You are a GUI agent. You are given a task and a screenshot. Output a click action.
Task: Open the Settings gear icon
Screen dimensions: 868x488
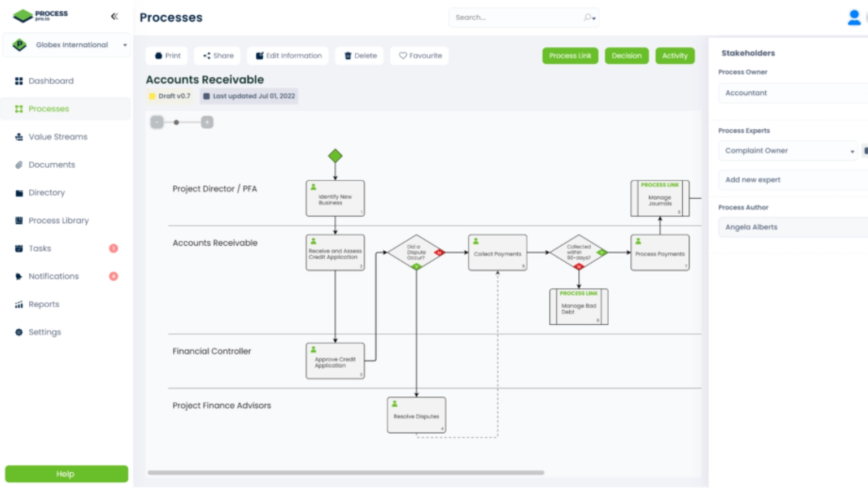point(19,332)
